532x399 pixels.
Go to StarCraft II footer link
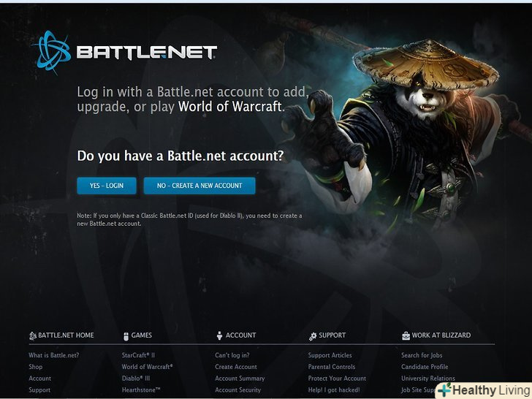point(138,355)
